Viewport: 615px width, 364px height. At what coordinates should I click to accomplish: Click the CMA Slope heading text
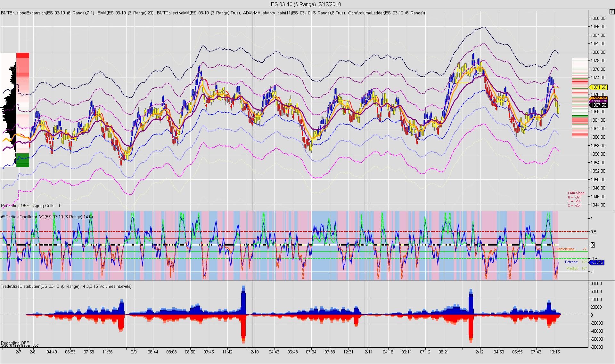(x=577, y=193)
